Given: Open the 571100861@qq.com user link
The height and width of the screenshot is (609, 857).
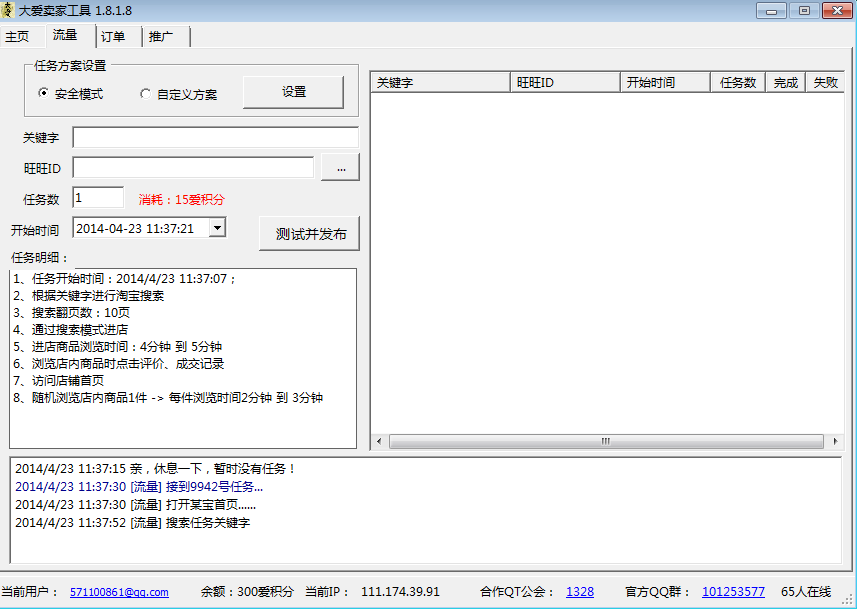Looking at the screenshot, I should (118, 591).
